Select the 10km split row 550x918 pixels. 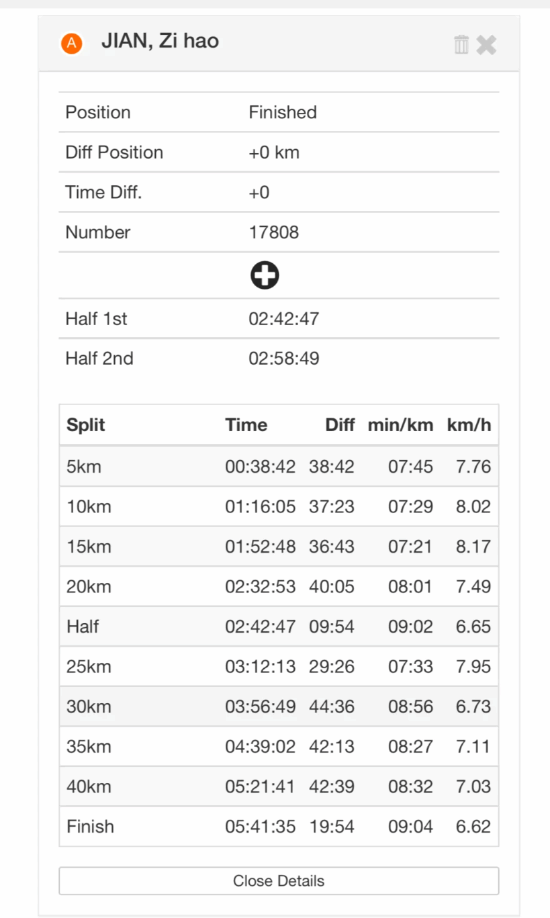pos(279,506)
